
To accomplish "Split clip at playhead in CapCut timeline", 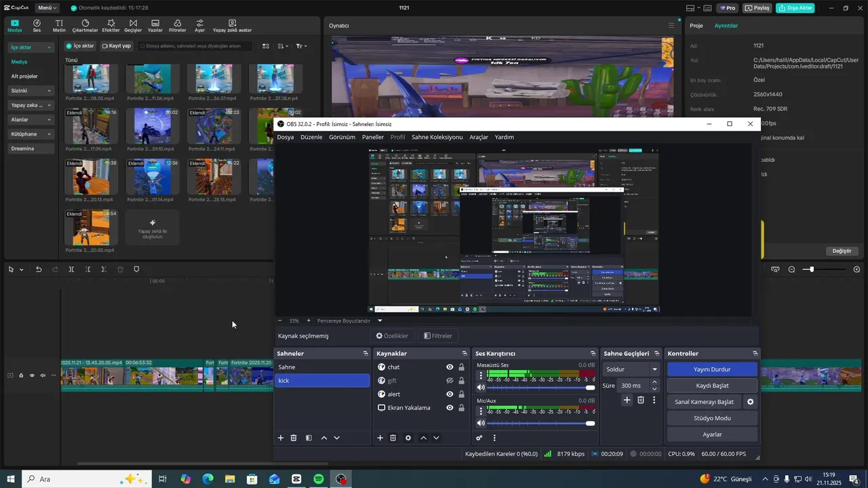I will tap(71, 269).
